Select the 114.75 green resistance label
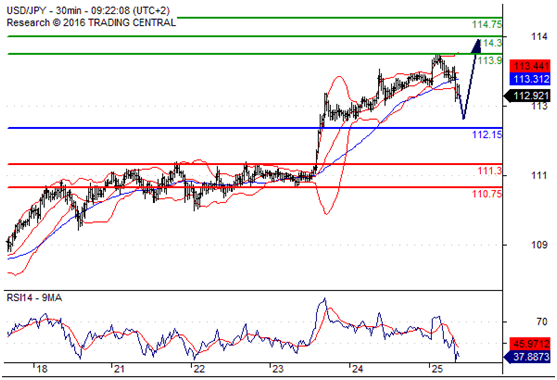 [x=487, y=25]
